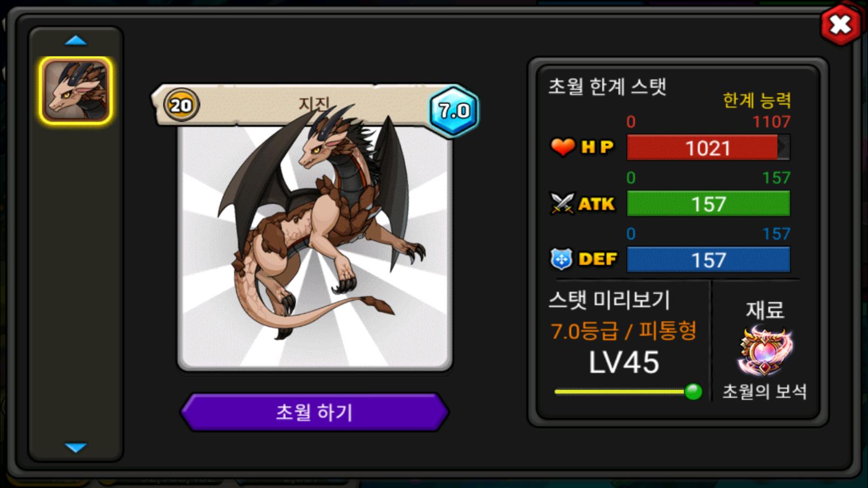Click the 한계 능력 yellow label
This screenshot has width=868, height=488.
(757, 100)
